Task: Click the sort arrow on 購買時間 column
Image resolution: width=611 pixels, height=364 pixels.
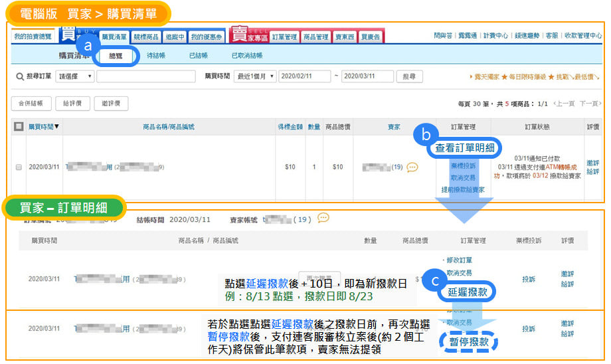Action: (56, 126)
